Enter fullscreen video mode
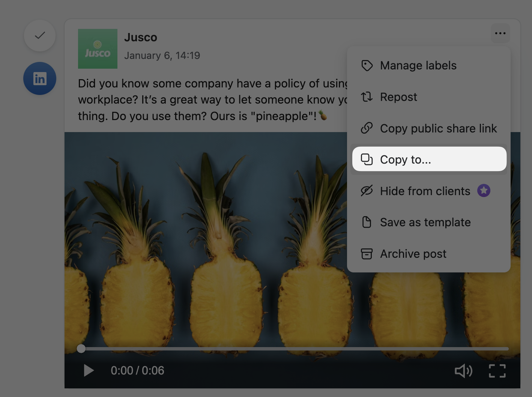This screenshot has height=397, width=532. coord(497,371)
